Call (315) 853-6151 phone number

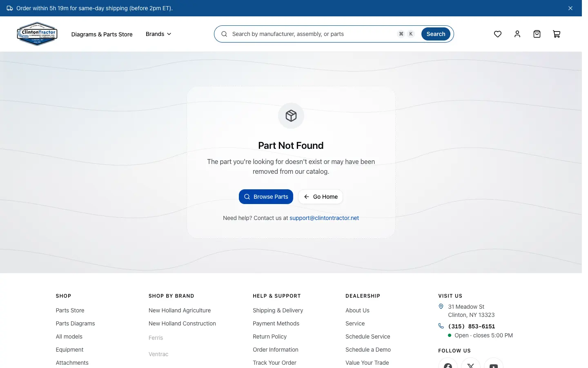472,326
